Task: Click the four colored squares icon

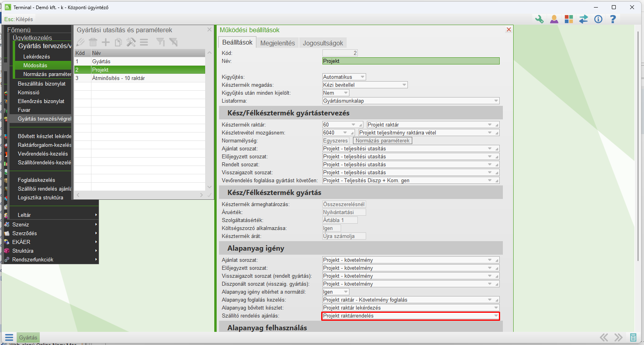Action: tap(569, 19)
